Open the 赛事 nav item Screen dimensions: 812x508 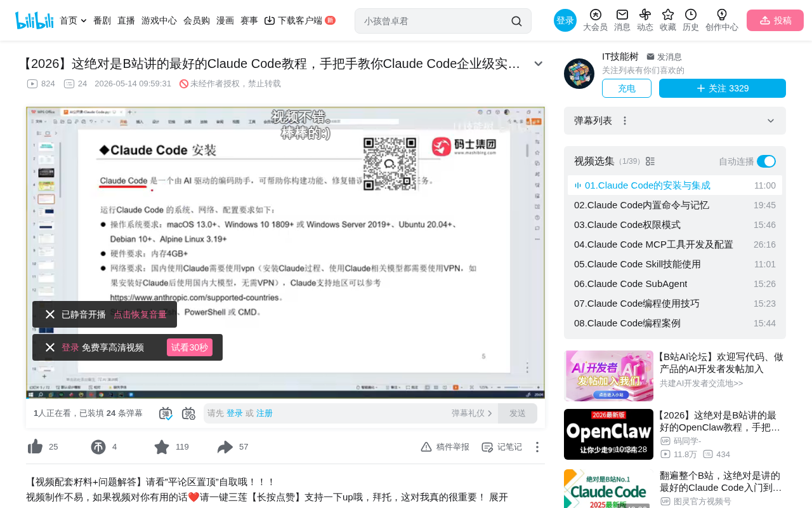click(249, 20)
